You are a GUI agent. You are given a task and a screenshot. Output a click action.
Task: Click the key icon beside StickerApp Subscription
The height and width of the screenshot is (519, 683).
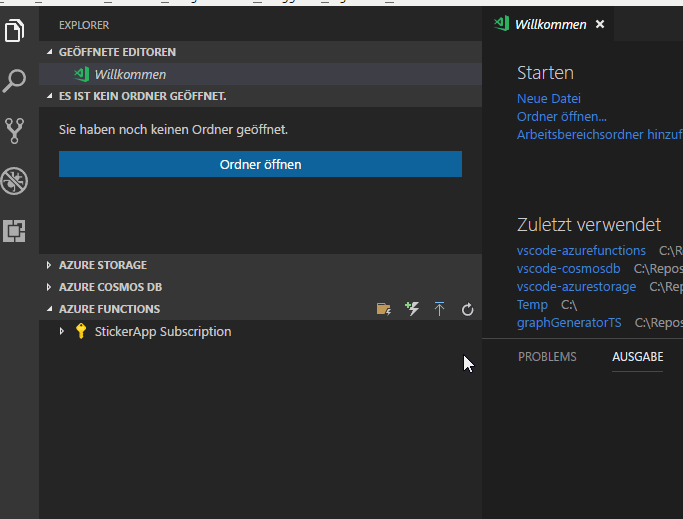click(x=81, y=331)
